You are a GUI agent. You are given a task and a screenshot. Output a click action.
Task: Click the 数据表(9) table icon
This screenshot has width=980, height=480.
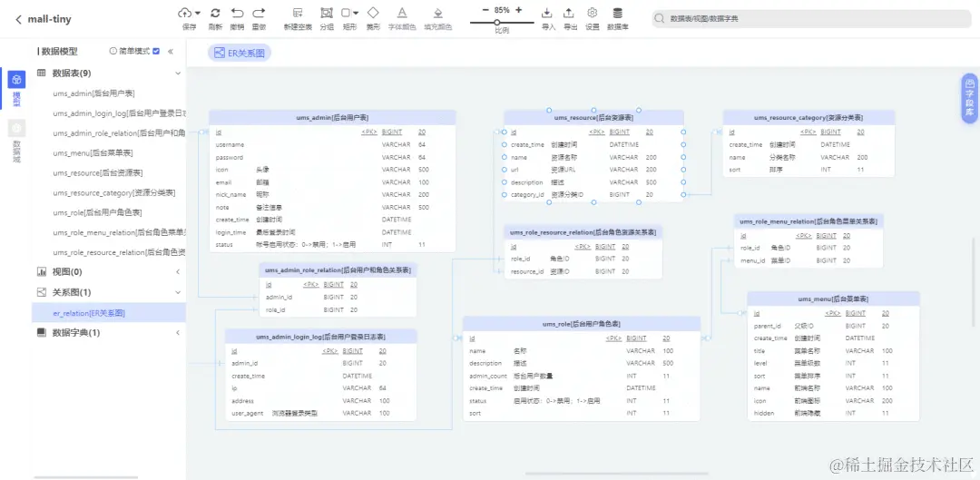click(x=42, y=73)
